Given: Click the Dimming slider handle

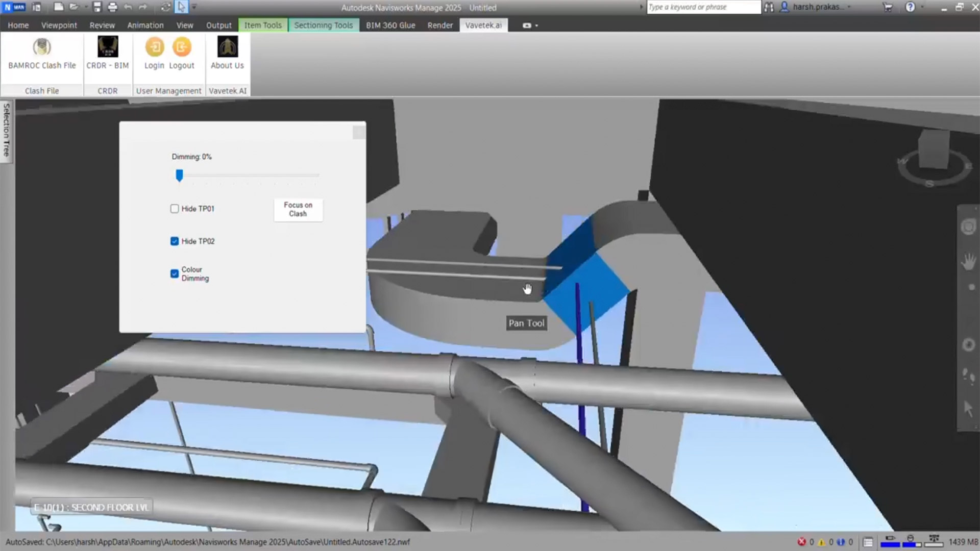Looking at the screenshot, I should tap(179, 176).
